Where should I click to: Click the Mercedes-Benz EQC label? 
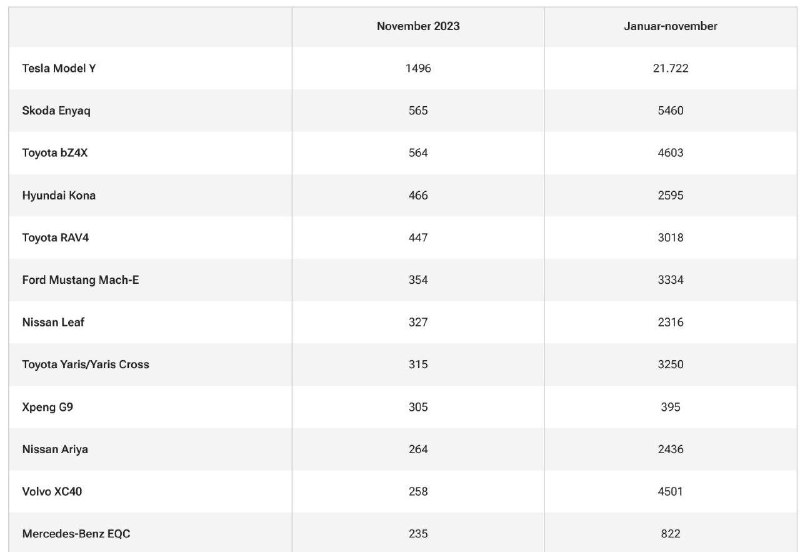pyautogui.click(x=76, y=534)
